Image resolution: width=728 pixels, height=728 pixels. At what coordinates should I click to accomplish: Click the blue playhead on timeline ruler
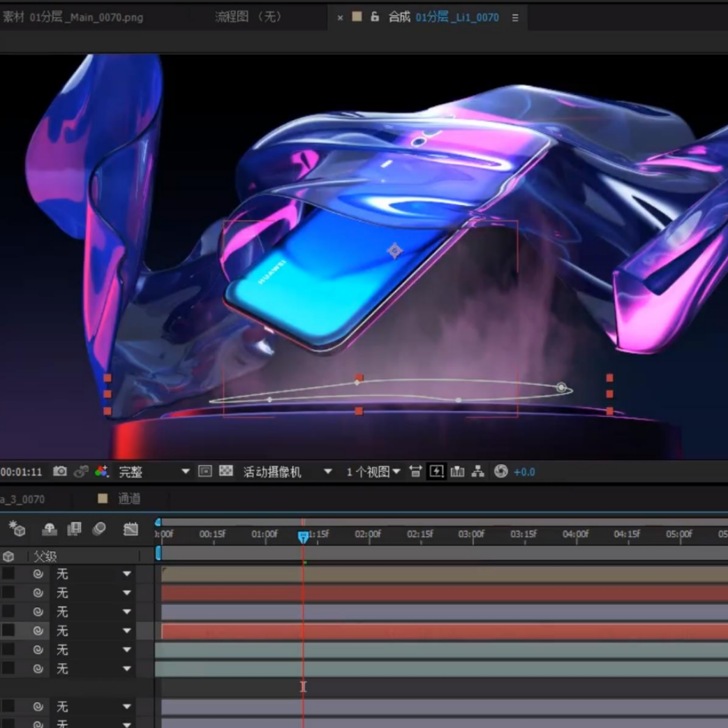click(x=303, y=536)
